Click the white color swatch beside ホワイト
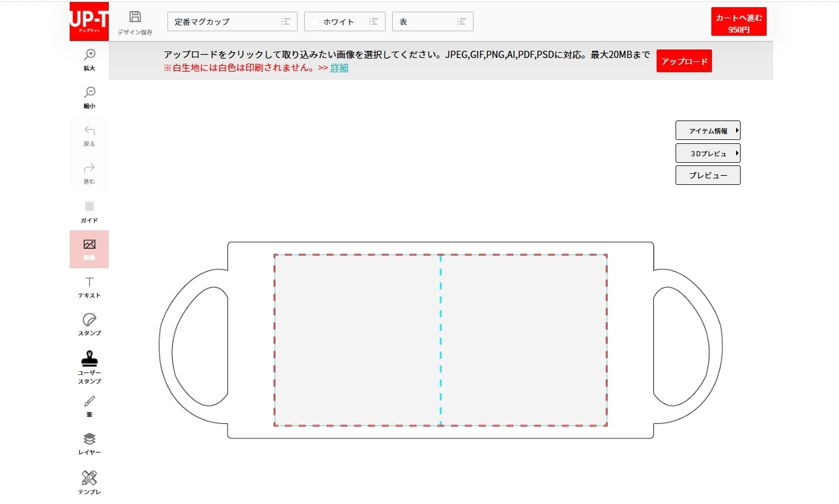The image size is (839, 504). (x=316, y=21)
